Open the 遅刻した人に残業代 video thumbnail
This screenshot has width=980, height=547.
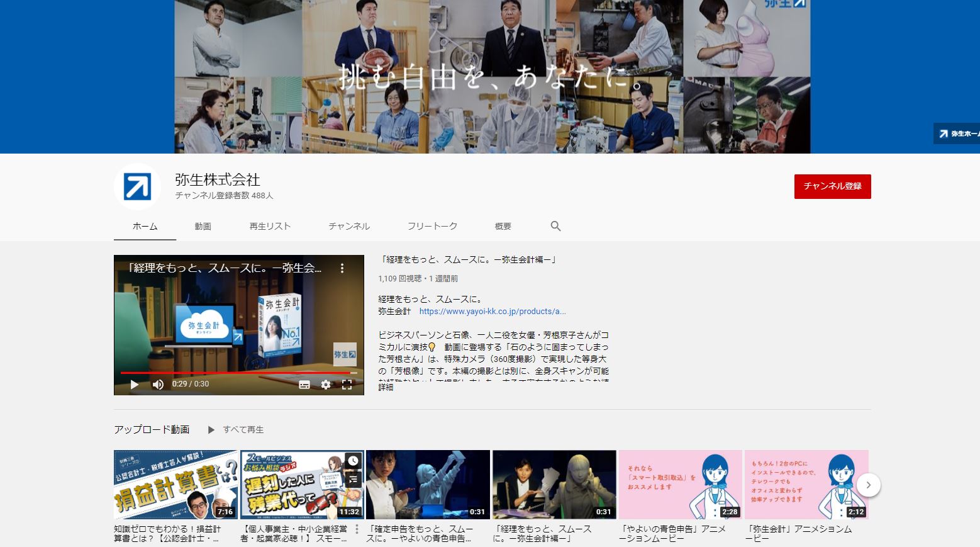tap(302, 485)
